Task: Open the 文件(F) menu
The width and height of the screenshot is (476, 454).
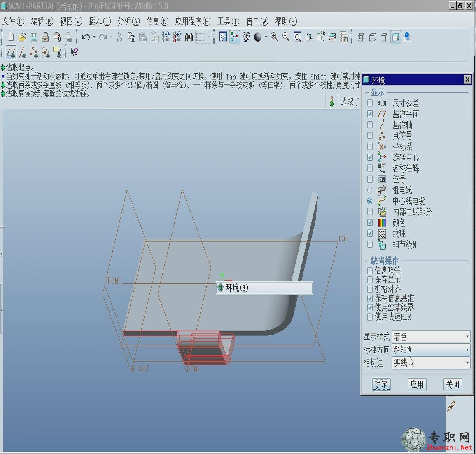Action: 13,21
